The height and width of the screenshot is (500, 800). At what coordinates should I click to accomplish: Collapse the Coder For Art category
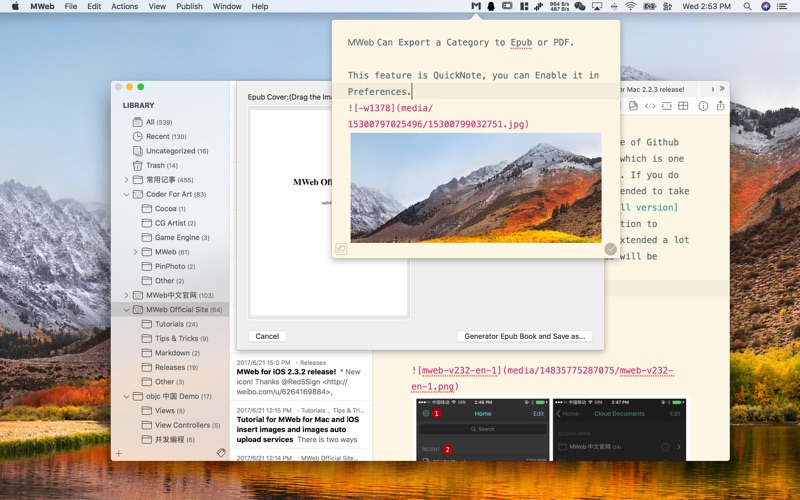tap(127, 194)
